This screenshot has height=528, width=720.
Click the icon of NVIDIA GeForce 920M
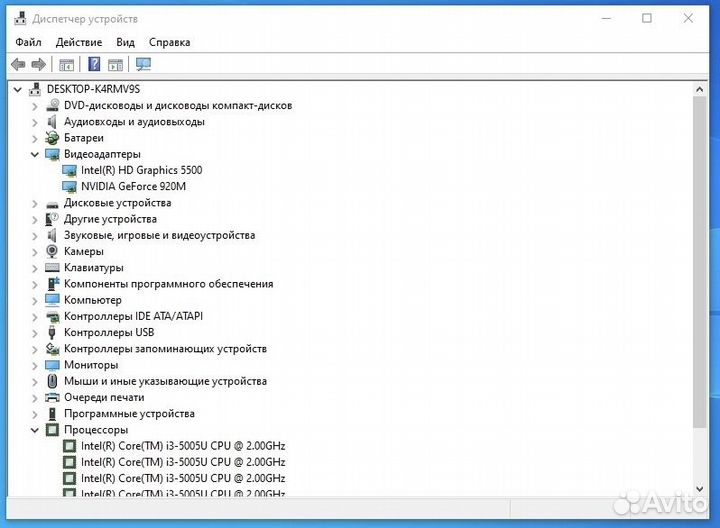click(69, 186)
